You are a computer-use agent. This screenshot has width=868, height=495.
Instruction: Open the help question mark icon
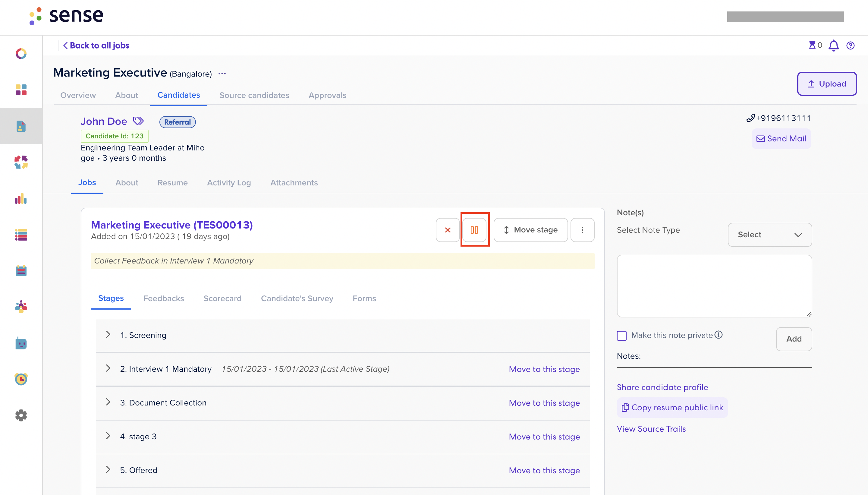pyautogui.click(x=850, y=46)
